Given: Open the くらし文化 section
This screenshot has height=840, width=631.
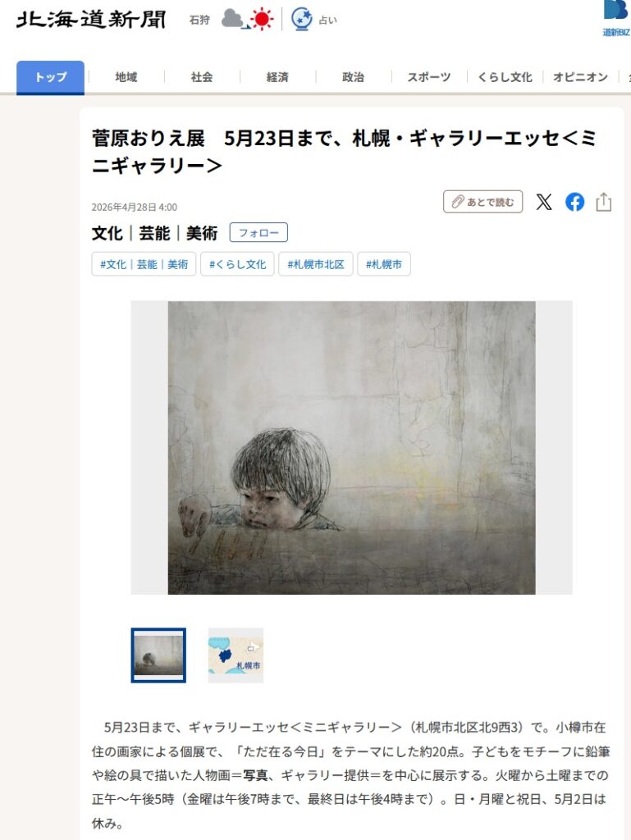Looking at the screenshot, I should tap(505, 77).
